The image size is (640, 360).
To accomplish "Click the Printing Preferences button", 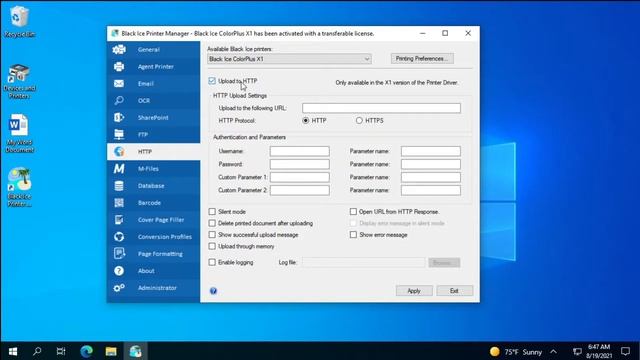I will [x=422, y=58].
